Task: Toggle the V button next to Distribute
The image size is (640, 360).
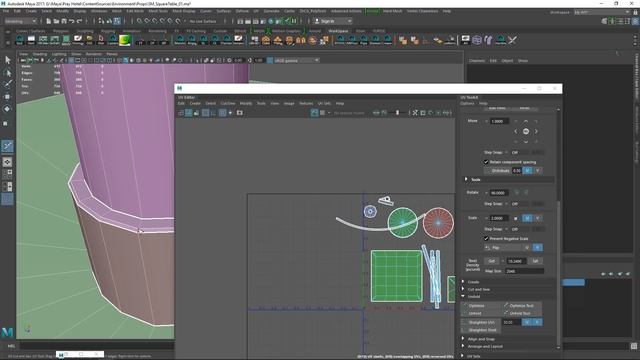Action: (538, 171)
